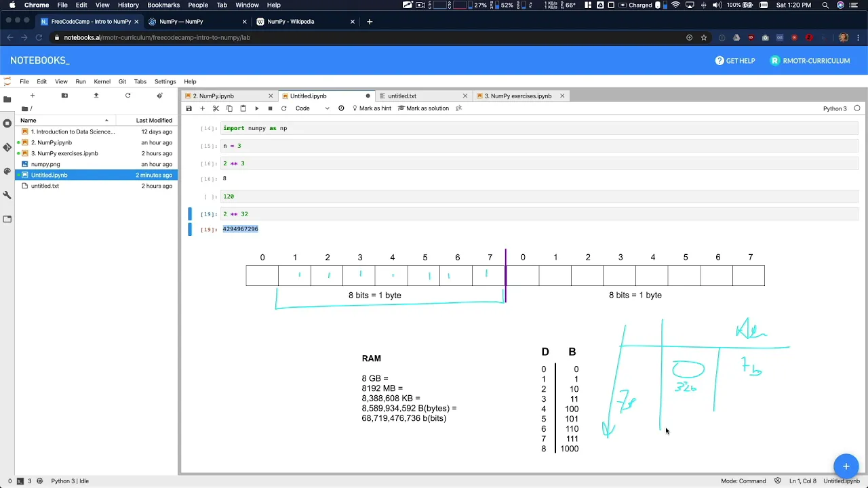Open the Settings menu
Image resolution: width=868 pixels, height=488 pixels.
(165, 82)
